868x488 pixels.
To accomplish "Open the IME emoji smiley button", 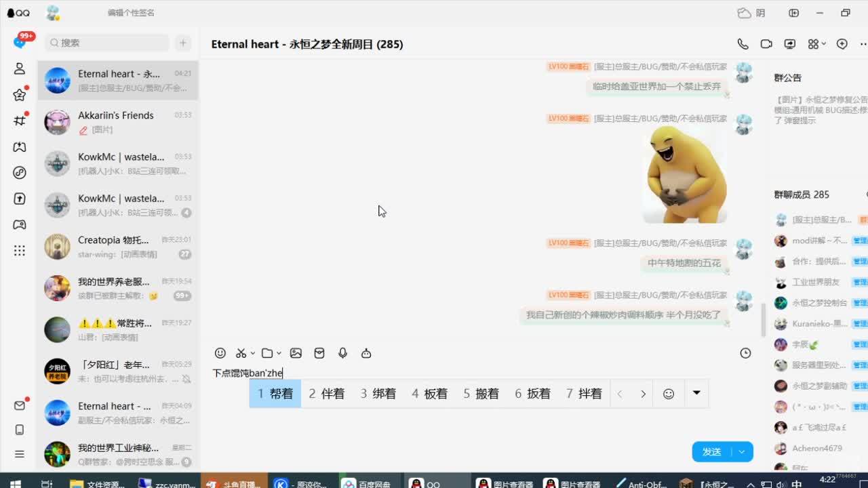I will click(669, 394).
